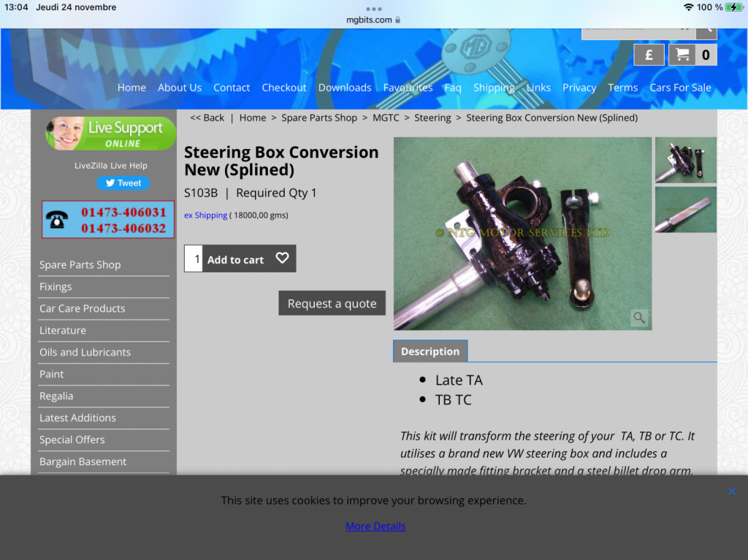Open Bargain Basement category
This screenshot has height=560, width=748.
[x=83, y=461]
